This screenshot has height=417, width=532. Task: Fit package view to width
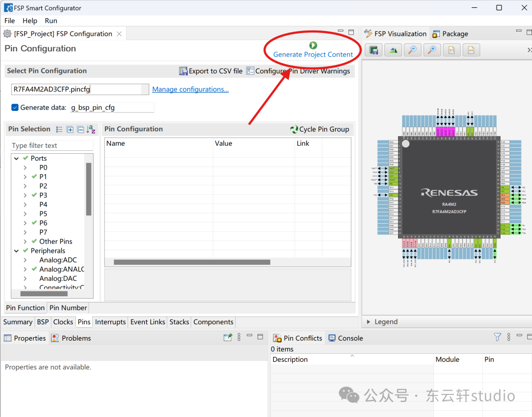pyautogui.click(x=471, y=50)
